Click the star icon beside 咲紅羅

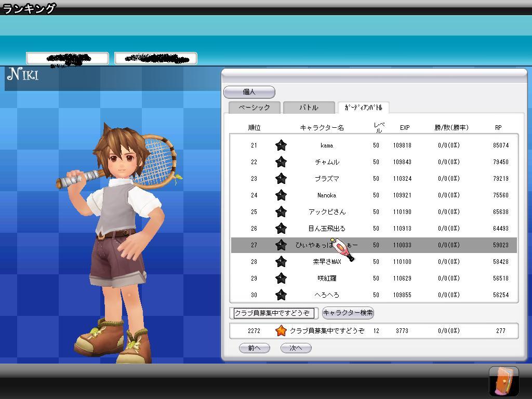281,278
